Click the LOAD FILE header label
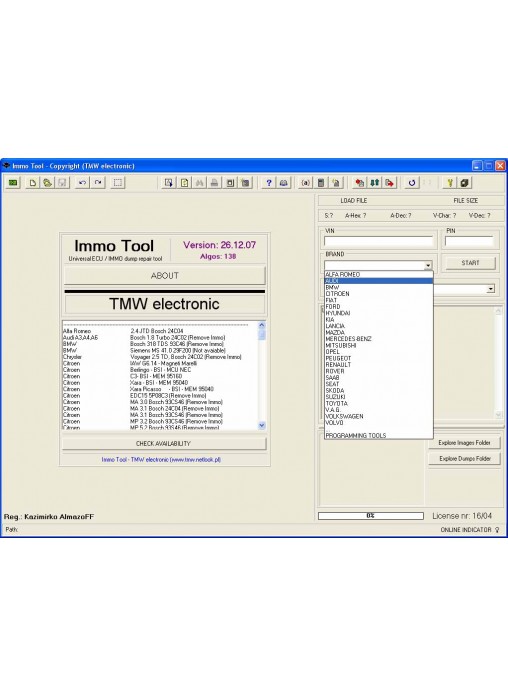The image size is (508, 696). pos(353,201)
